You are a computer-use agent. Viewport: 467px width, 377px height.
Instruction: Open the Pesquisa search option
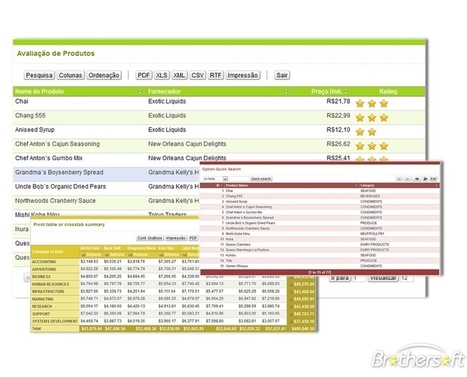(x=39, y=75)
